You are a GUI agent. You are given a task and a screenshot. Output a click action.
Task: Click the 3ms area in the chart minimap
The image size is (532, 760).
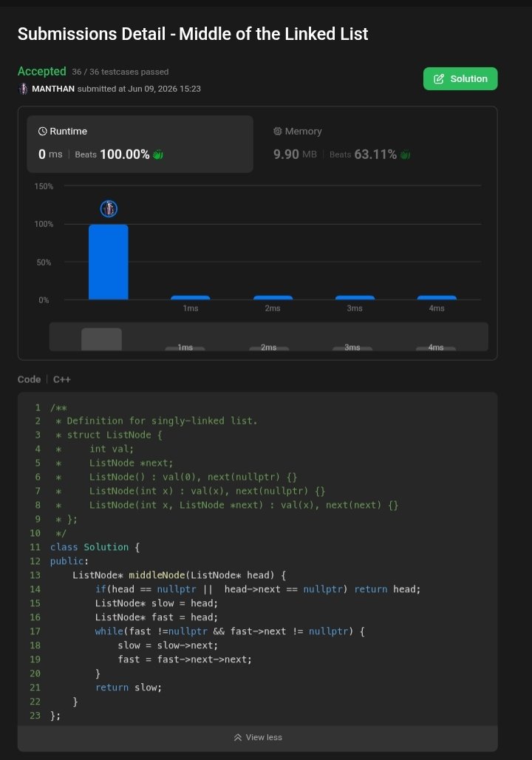coord(352,347)
